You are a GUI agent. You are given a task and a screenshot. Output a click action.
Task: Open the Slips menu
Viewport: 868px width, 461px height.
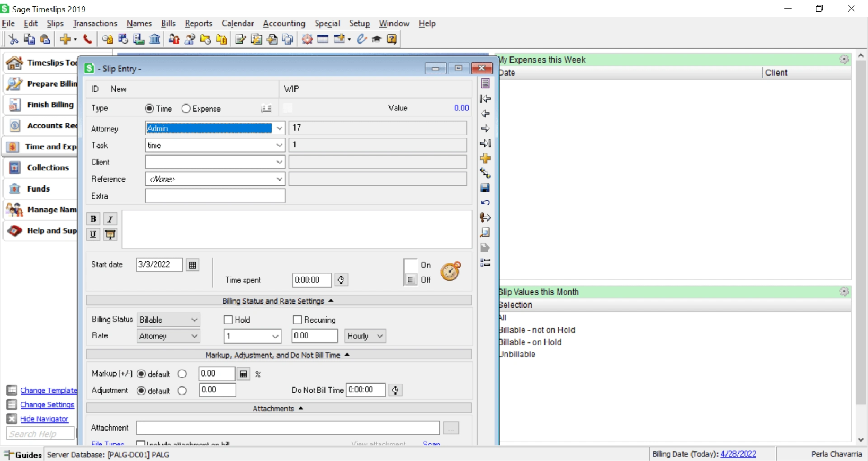coord(55,24)
